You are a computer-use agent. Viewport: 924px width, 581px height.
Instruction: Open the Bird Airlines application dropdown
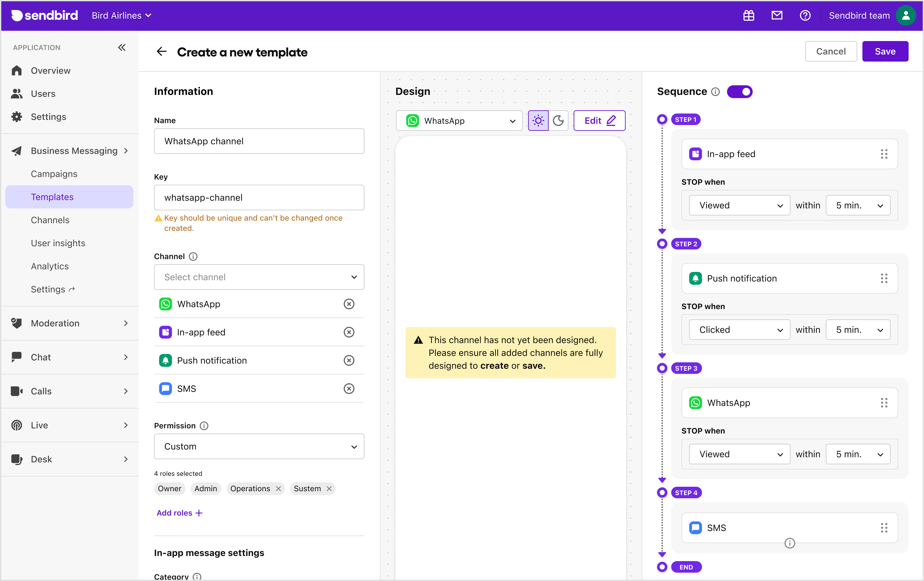point(121,15)
